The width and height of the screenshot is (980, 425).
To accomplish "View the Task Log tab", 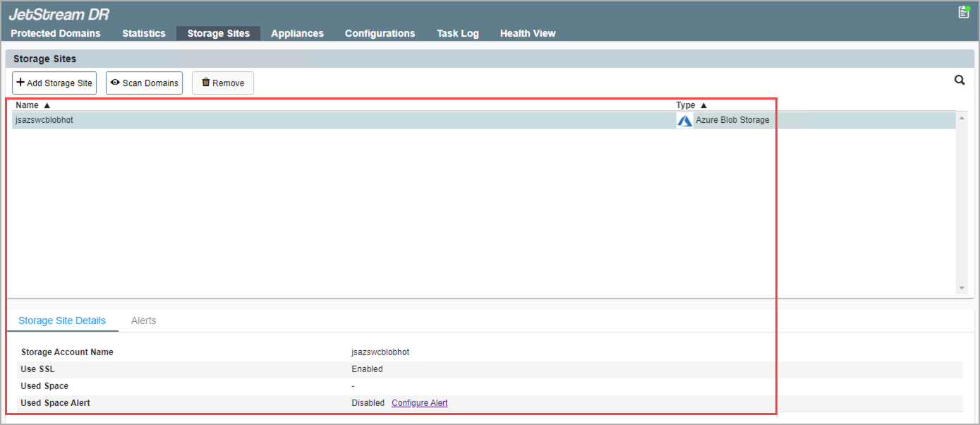I will 457,33.
